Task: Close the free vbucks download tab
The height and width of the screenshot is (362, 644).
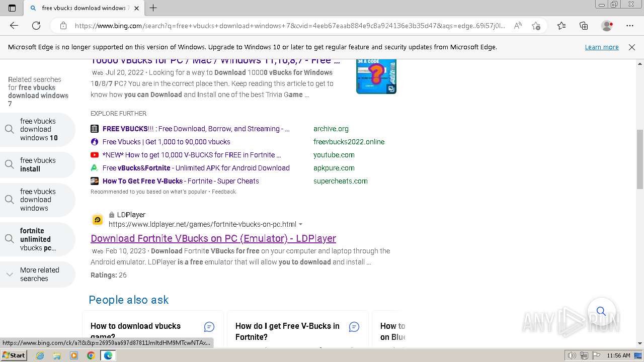Action: pyautogui.click(x=136, y=8)
